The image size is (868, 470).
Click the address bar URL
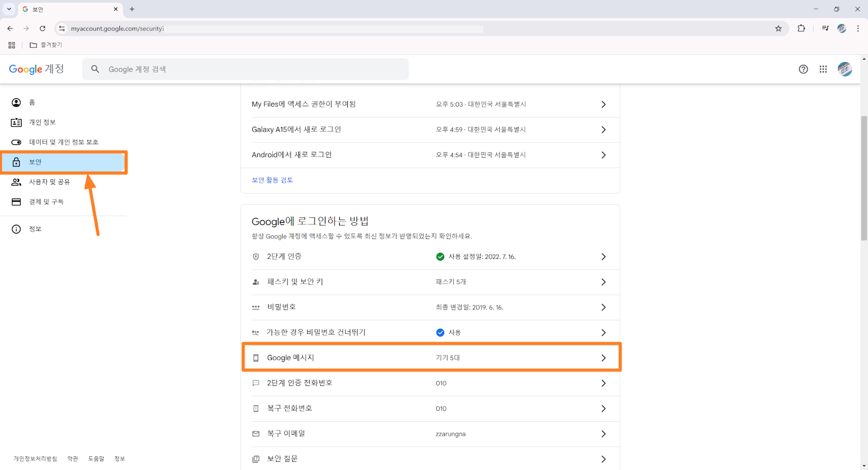click(117, 28)
